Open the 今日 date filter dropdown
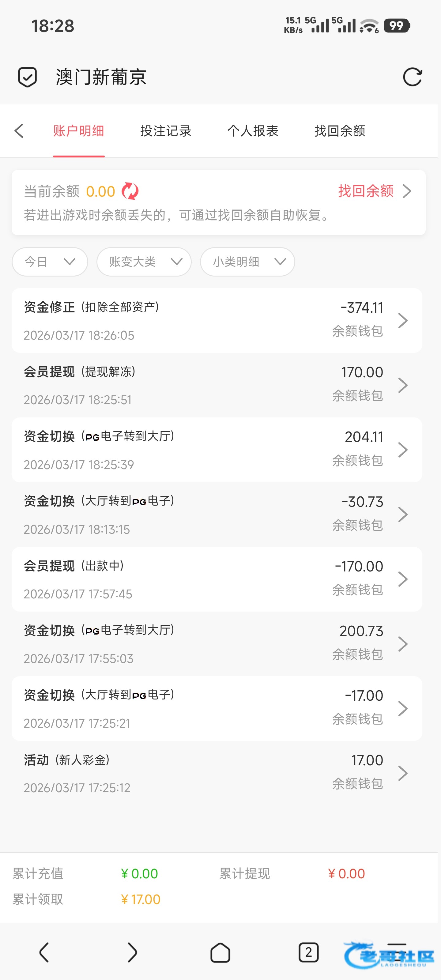 click(50, 262)
